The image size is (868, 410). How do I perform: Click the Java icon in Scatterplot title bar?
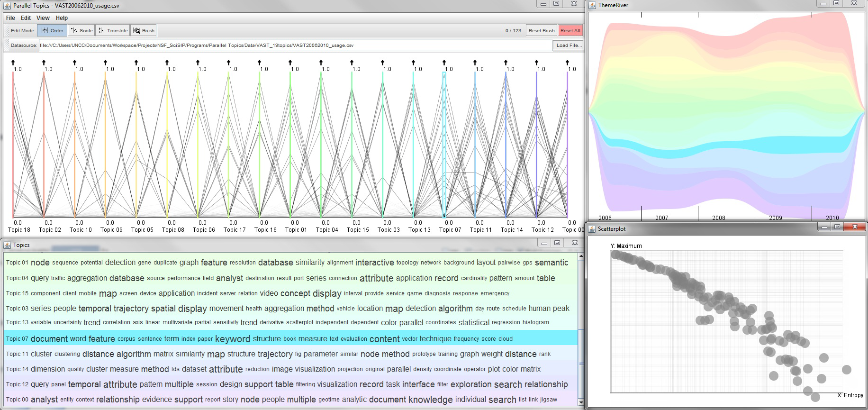coord(592,229)
